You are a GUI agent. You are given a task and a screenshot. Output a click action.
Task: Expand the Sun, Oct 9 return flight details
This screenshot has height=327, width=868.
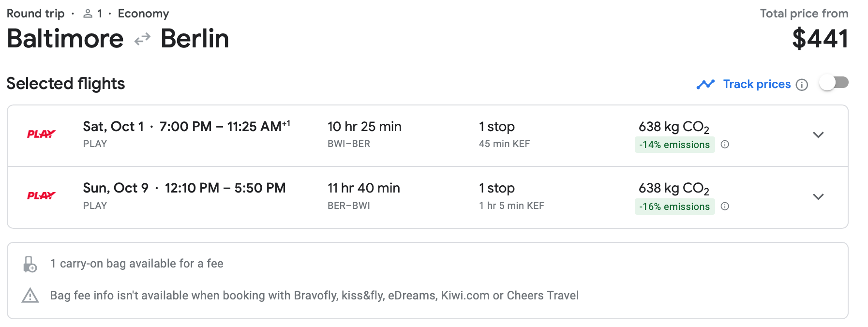(x=818, y=197)
